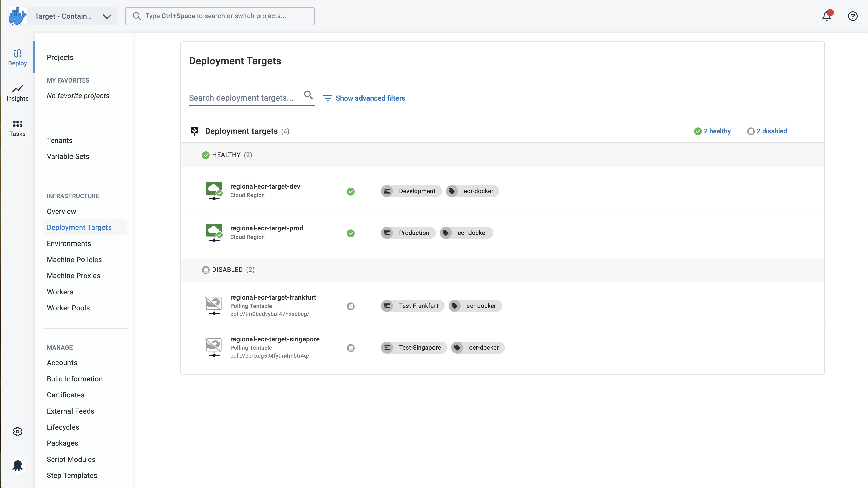Screen dimensions: 868x488
Task: Filter by the 2 disabled status
Action: [x=767, y=131]
